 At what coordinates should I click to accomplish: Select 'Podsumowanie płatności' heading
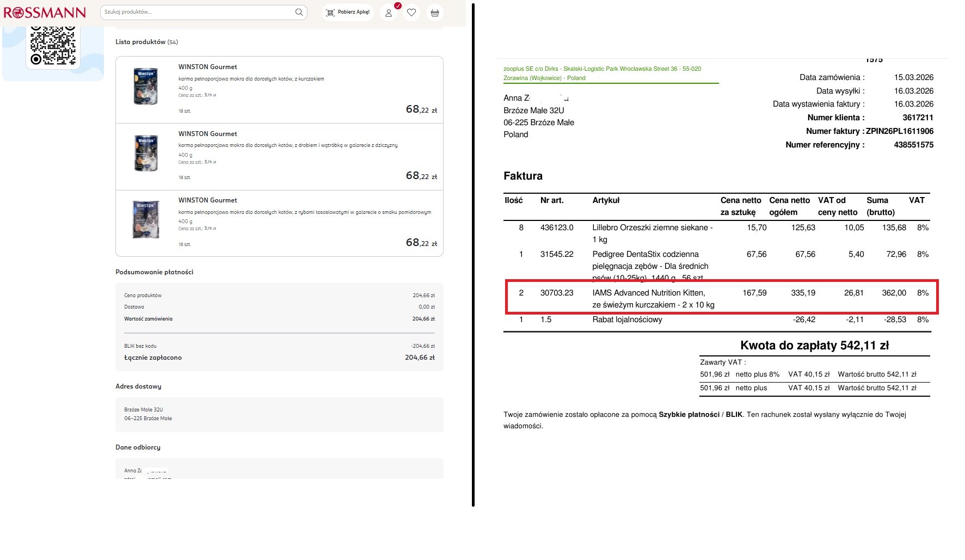pos(154,272)
